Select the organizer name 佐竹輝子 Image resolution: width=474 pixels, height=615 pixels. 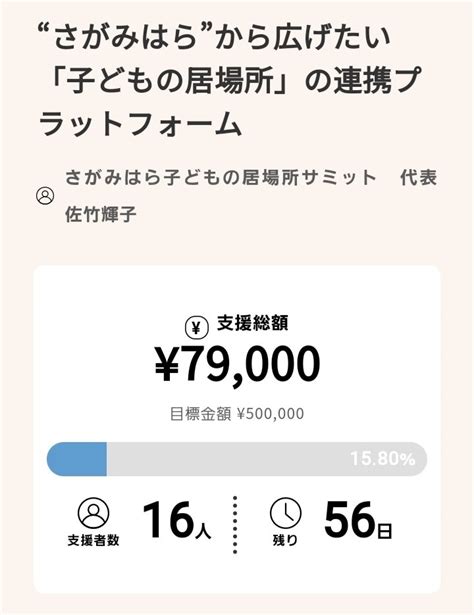101,214
